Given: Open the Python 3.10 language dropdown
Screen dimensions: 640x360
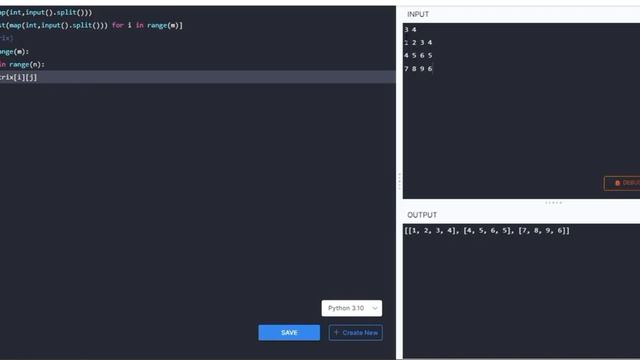Looking at the screenshot, I should (351, 308).
